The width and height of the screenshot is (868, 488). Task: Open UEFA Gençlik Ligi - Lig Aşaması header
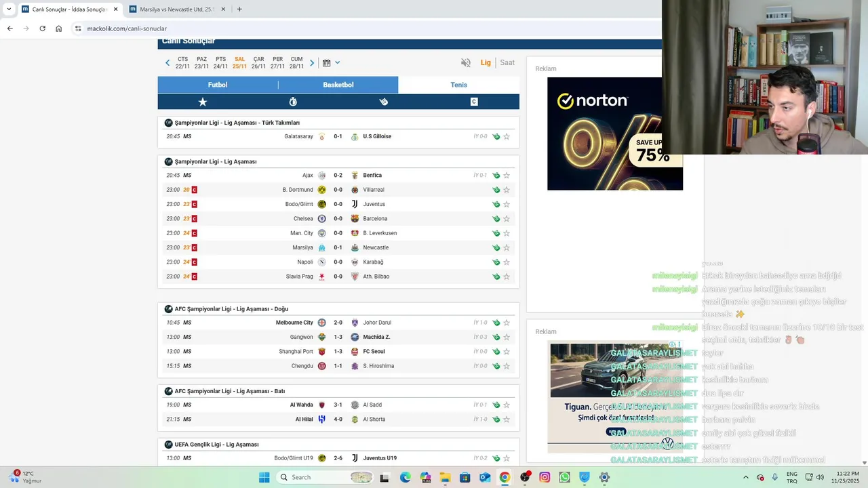(216, 445)
